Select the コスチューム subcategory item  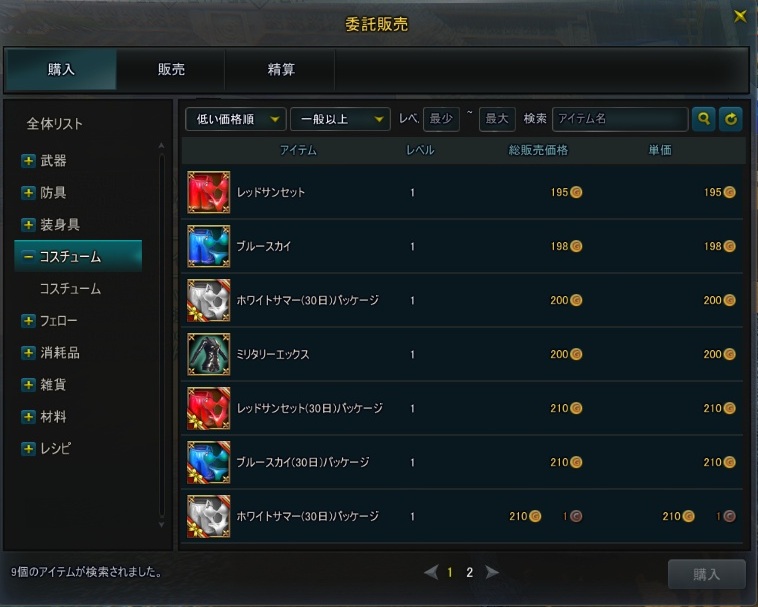coord(70,289)
